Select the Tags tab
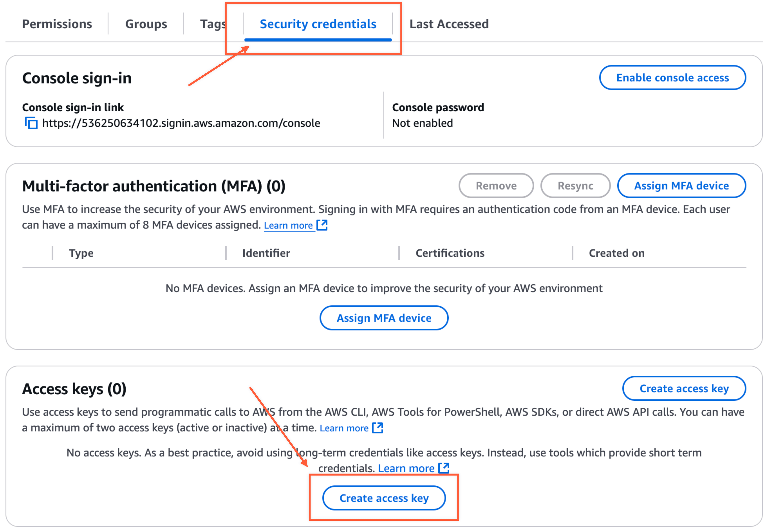This screenshot has height=532, width=766. coord(213,24)
